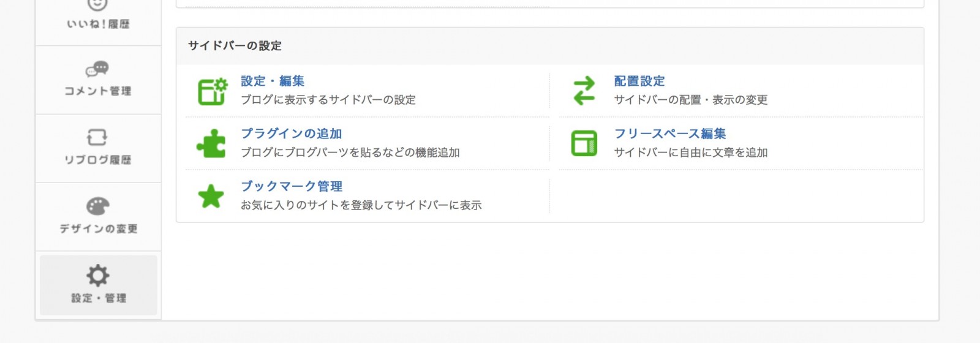Click the green puzzle piece plugin icon
The height and width of the screenshot is (343, 980).
point(211,143)
